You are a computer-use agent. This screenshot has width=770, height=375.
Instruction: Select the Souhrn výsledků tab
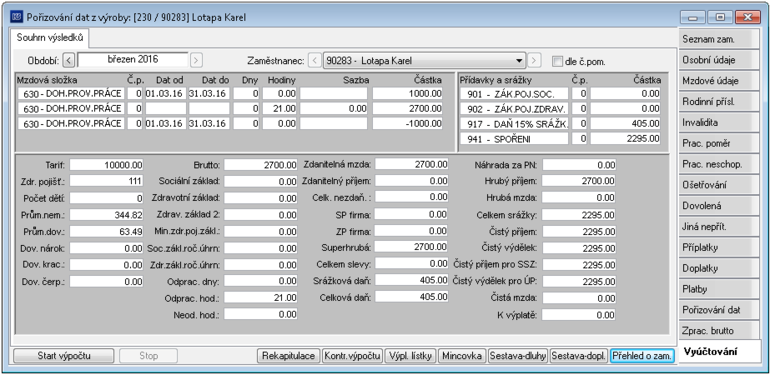(50, 37)
